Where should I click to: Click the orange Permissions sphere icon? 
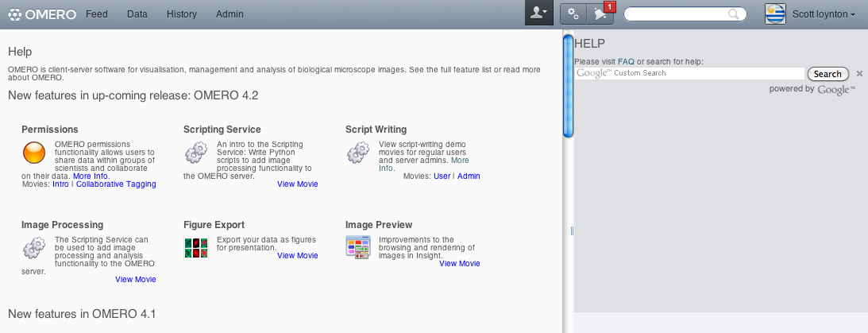(34, 153)
